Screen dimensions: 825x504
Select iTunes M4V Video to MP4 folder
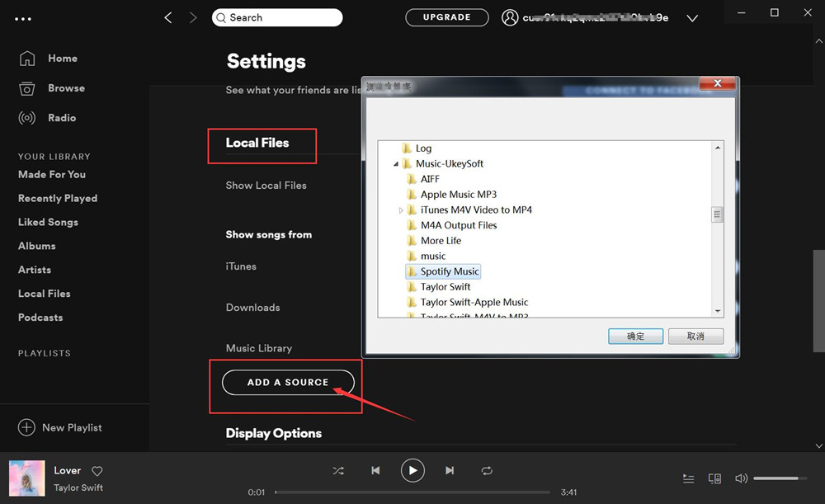(x=476, y=210)
